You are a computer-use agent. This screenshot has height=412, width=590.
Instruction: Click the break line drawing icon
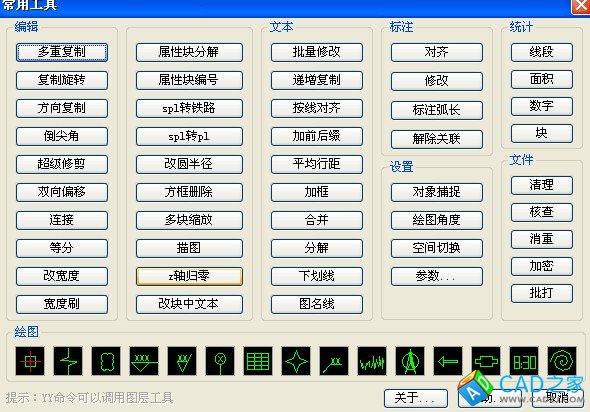pos(68,361)
